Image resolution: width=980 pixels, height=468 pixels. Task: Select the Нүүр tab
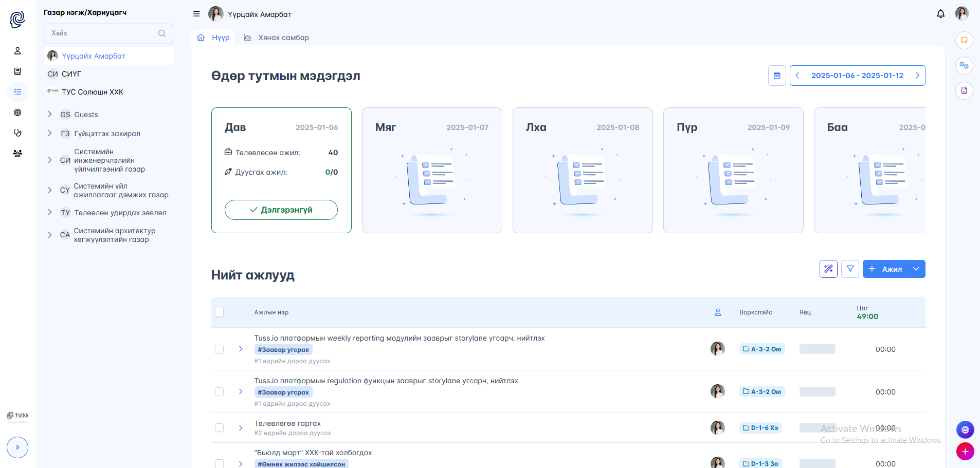[214, 38]
